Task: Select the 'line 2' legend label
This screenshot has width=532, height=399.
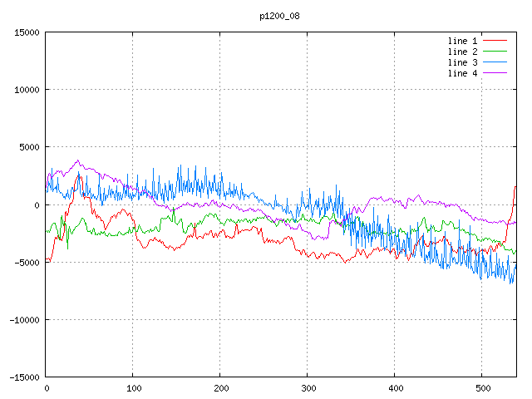Action: [463, 52]
